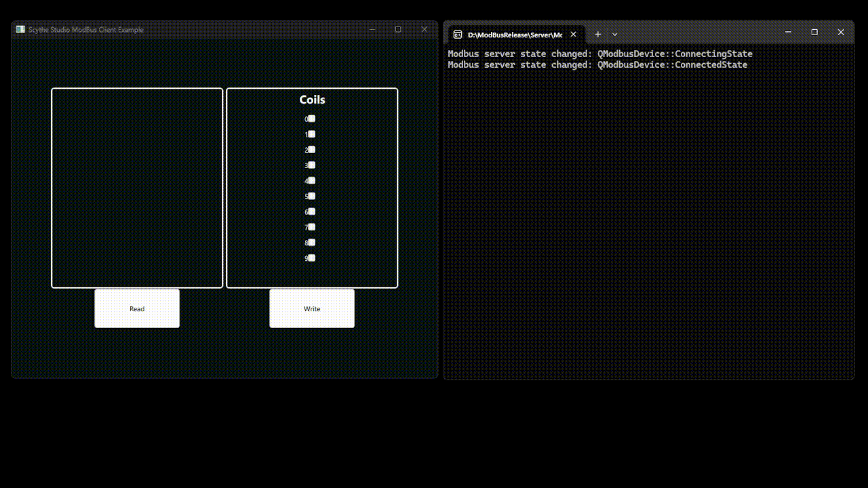Enable coil 3 in the Coils list
The width and height of the screenshot is (868, 488).
[311, 165]
